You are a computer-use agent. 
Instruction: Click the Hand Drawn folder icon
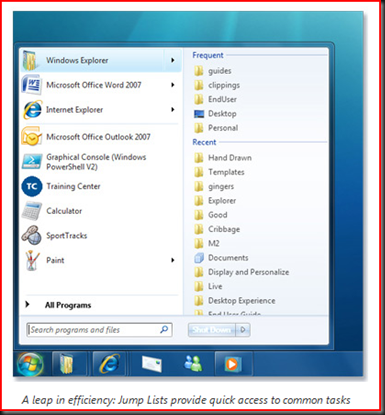(199, 158)
